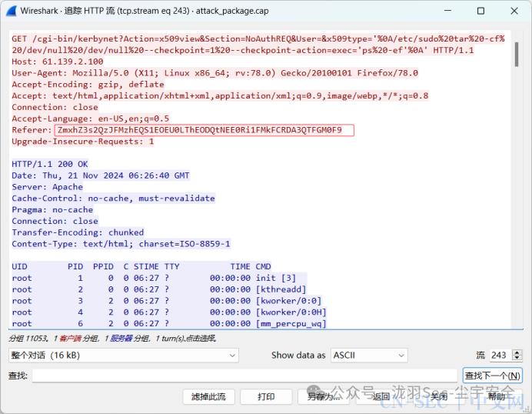Click the HTTP/1.1 200 OK response line
Viewport: 532px width, 414px height.
pos(50,164)
